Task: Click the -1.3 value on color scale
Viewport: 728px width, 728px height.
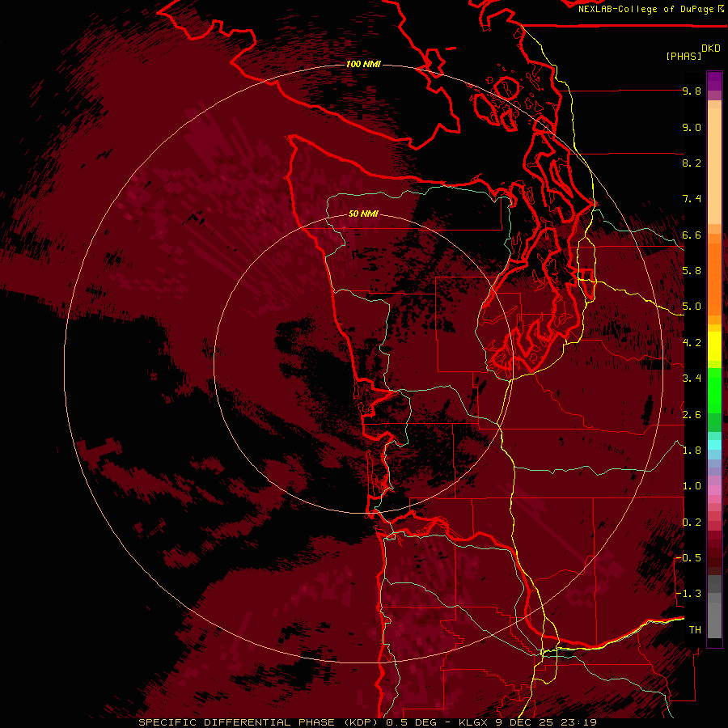Action: tap(689, 594)
